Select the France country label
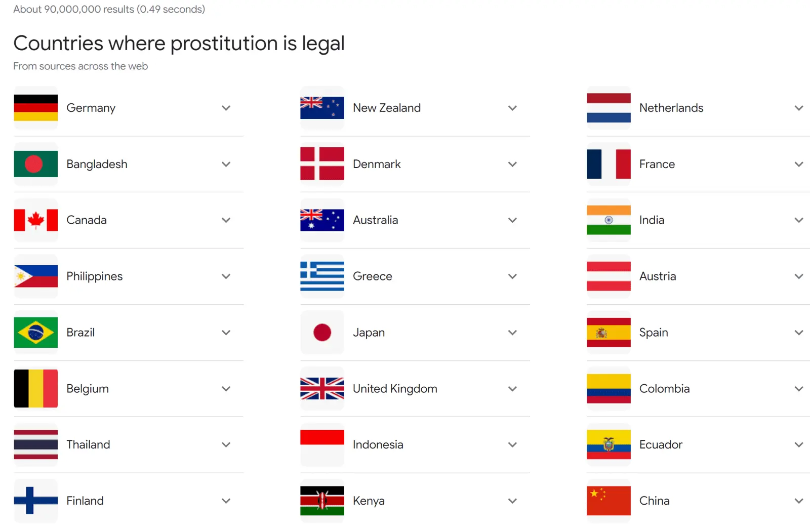The width and height of the screenshot is (810, 532). (x=657, y=164)
